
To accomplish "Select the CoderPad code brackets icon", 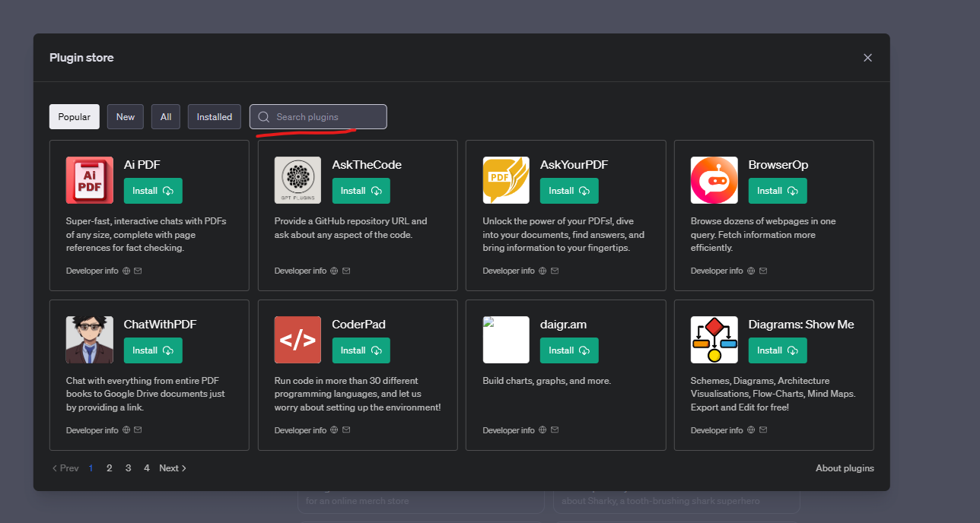I will tap(297, 340).
